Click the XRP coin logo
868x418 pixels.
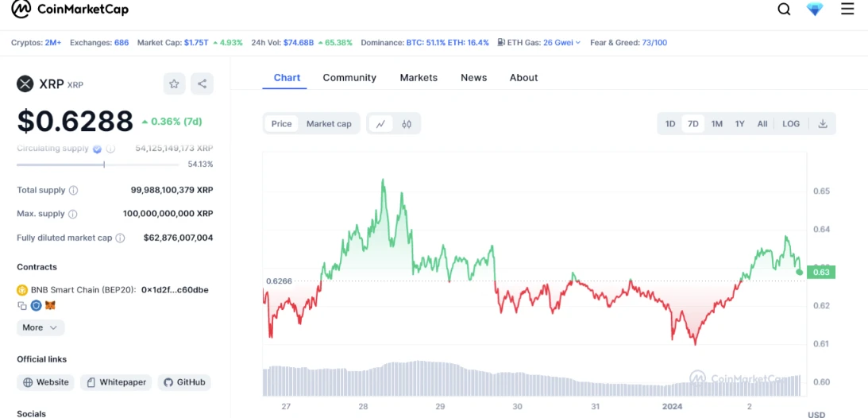[x=25, y=84]
